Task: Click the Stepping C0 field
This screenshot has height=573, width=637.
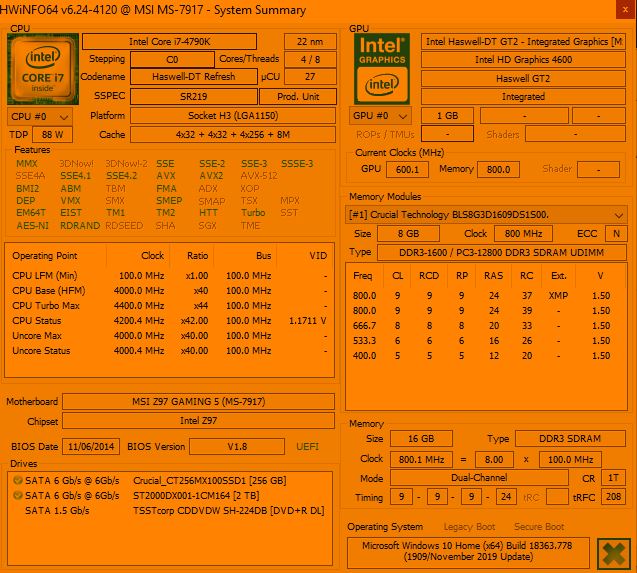Action: [172, 59]
